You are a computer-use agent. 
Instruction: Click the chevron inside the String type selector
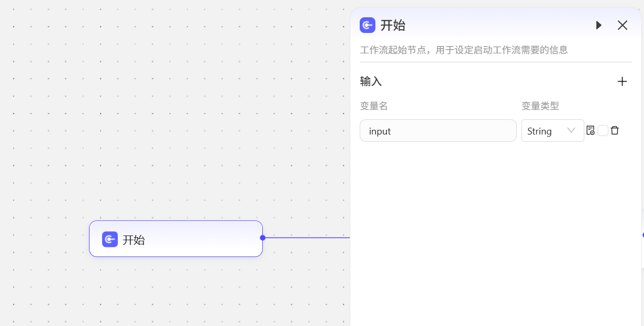click(x=571, y=130)
